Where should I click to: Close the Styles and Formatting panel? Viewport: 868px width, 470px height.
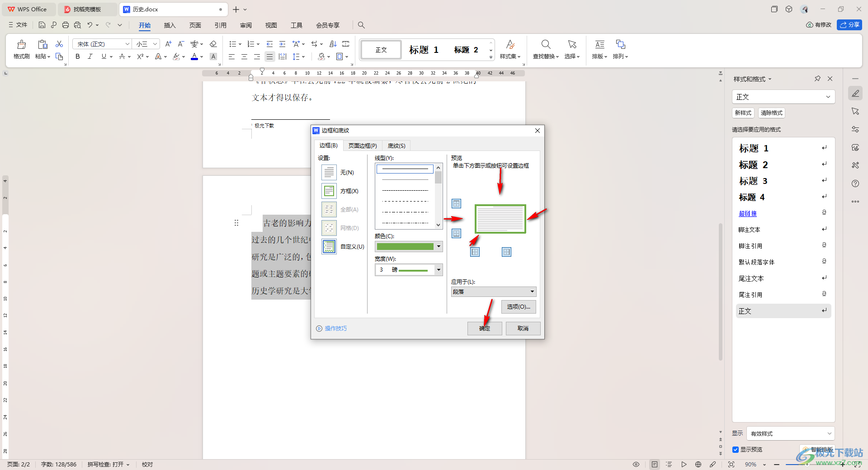point(830,79)
